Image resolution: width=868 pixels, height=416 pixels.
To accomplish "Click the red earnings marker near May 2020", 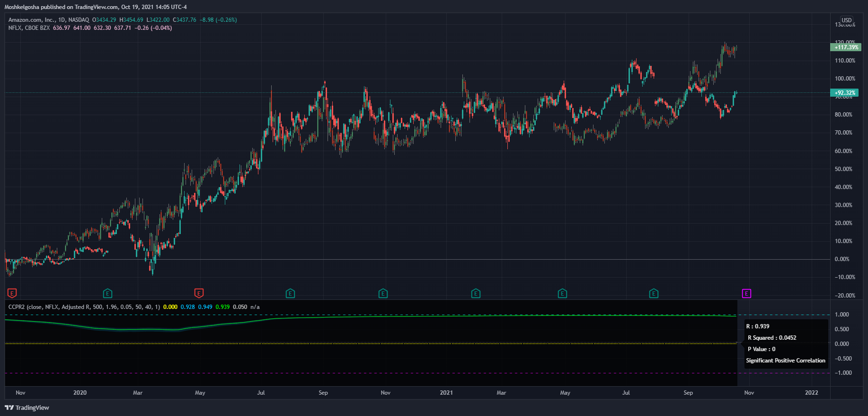I will pos(199,293).
